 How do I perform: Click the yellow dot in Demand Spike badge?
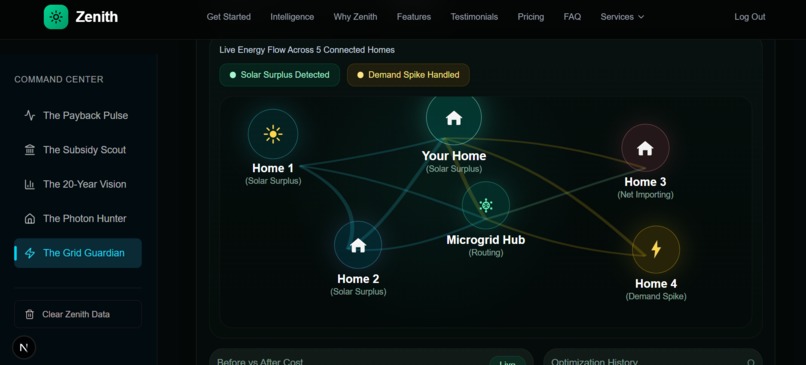(x=360, y=75)
